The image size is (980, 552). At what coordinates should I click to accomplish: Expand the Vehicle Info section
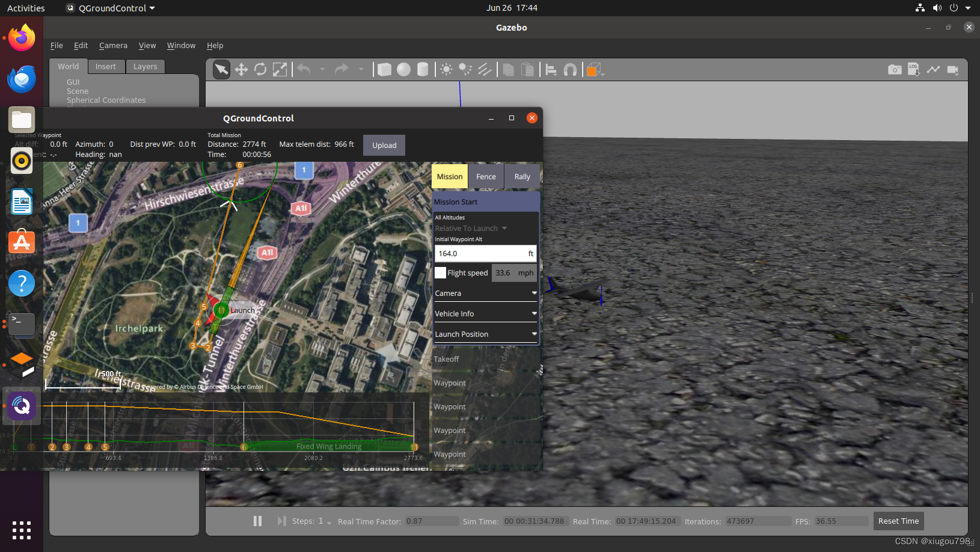click(x=485, y=314)
